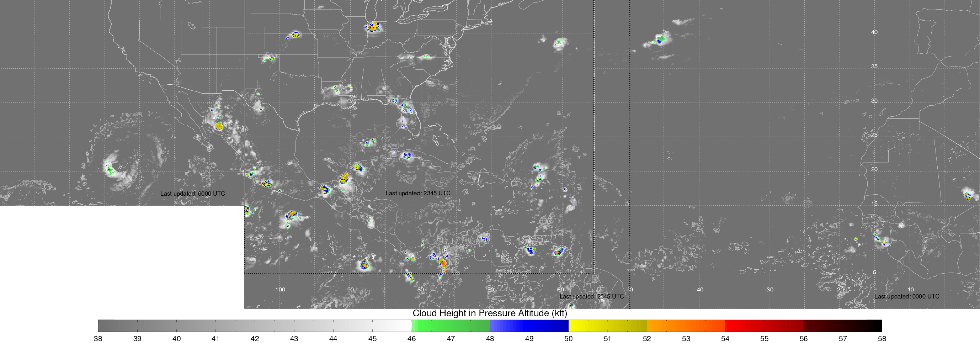Select the orange 52–54 kft colorbar band
Screen dimensions: 980x343
pos(686,326)
